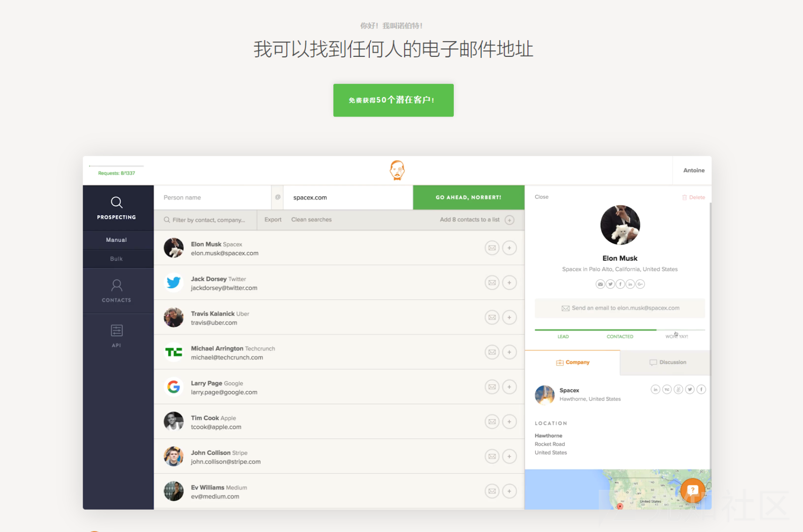The height and width of the screenshot is (532, 803).
Task: Email icon in Ev Williams row
Action: pyautogui.click(x=492, y=491)
